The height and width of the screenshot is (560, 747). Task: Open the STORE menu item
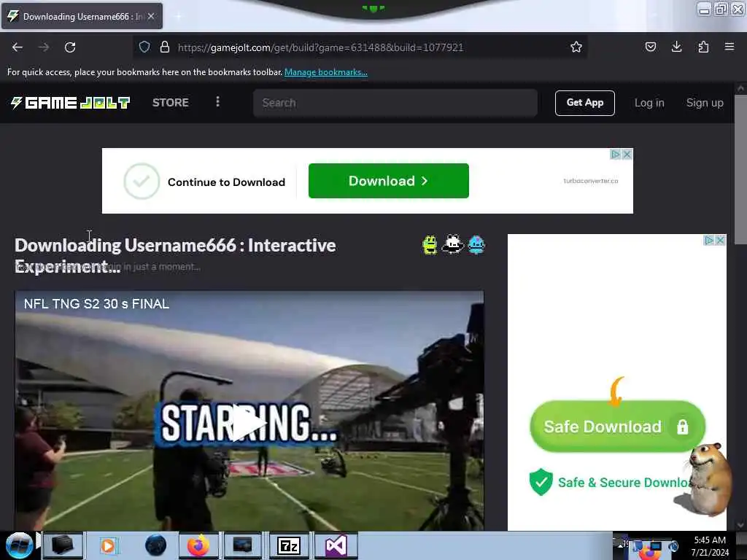coord(171,103)
